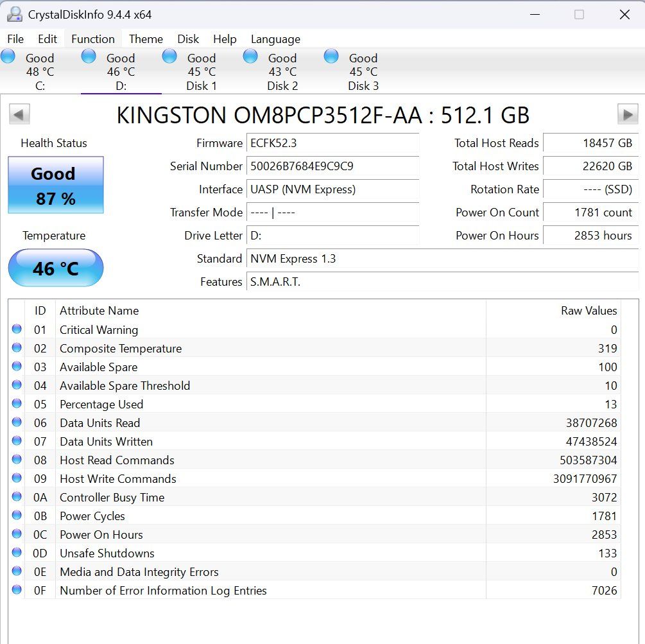This screenshot has height=644, width=645.
Task: Select the D: drive tab label
Action: (x=121, y=86)
